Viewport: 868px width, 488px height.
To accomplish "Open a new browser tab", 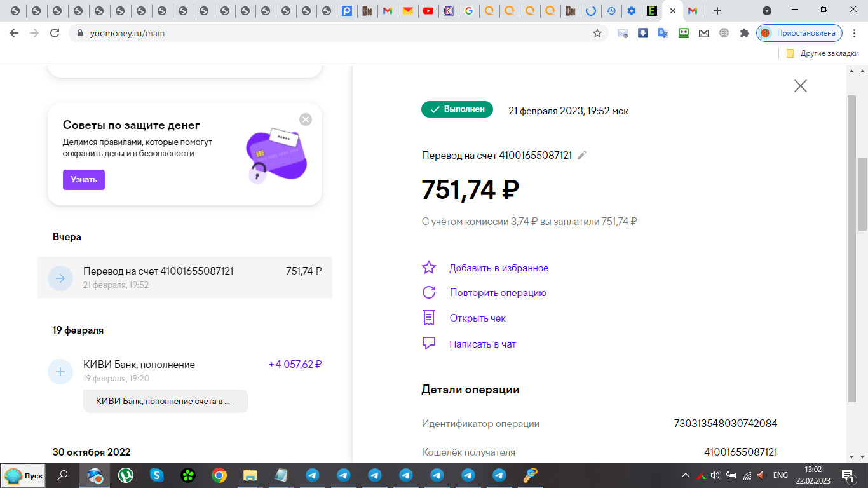I will click(717, 11).
